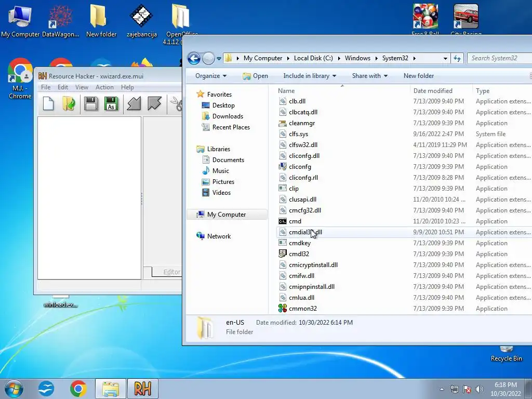Open View menu in Resource Hacker
Image resolution: width=532 pixels, height=399 pixels.
click(x=82, y=87)
